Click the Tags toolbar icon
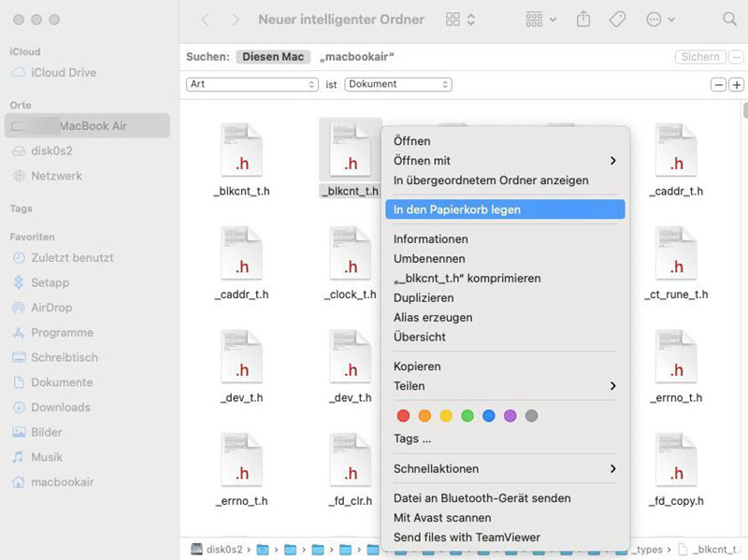This screenshot has width=748, height=560. pos(617,20)
